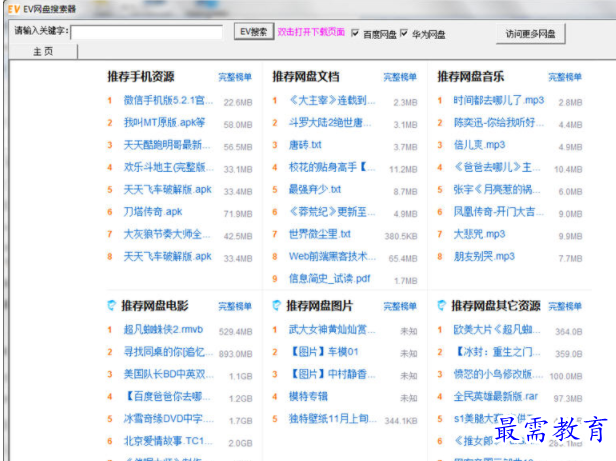
Task: Open 我叫MT原版.apk等 link
Action: pos(164,123)
